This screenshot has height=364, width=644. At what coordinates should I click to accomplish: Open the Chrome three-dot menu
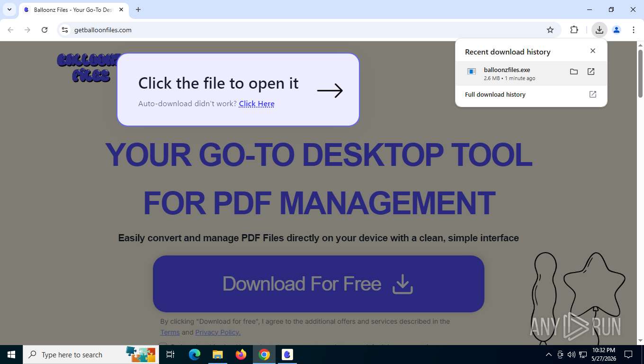(x=634, y=30)
